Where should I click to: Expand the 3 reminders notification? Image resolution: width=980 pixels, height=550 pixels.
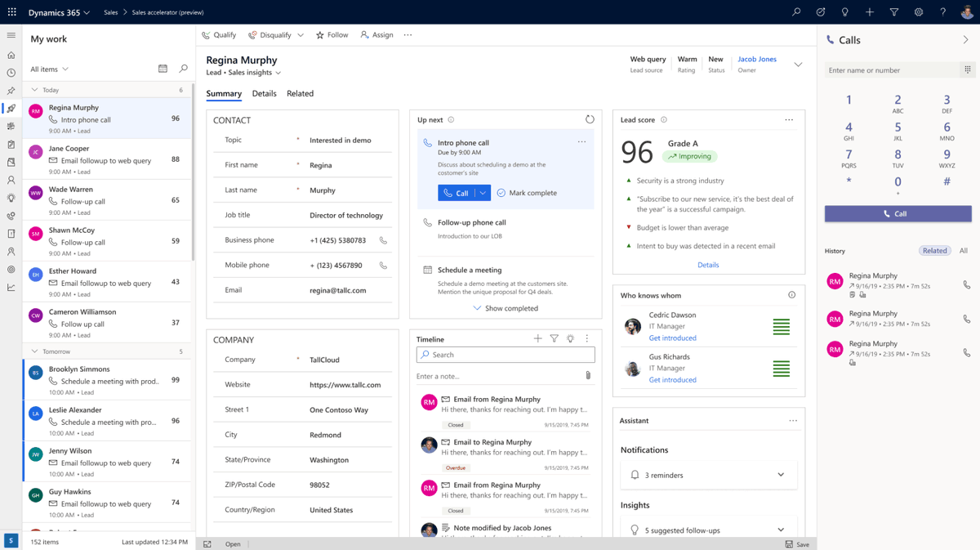click(781, 475)
